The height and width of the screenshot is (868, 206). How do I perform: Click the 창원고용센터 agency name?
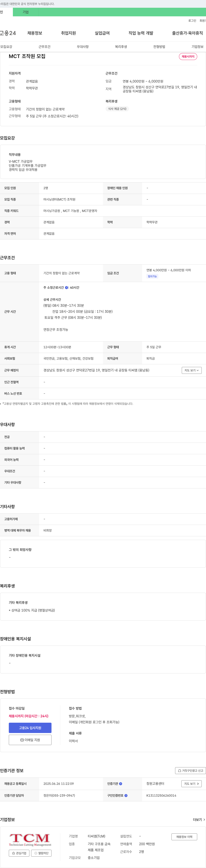point(155,784)
